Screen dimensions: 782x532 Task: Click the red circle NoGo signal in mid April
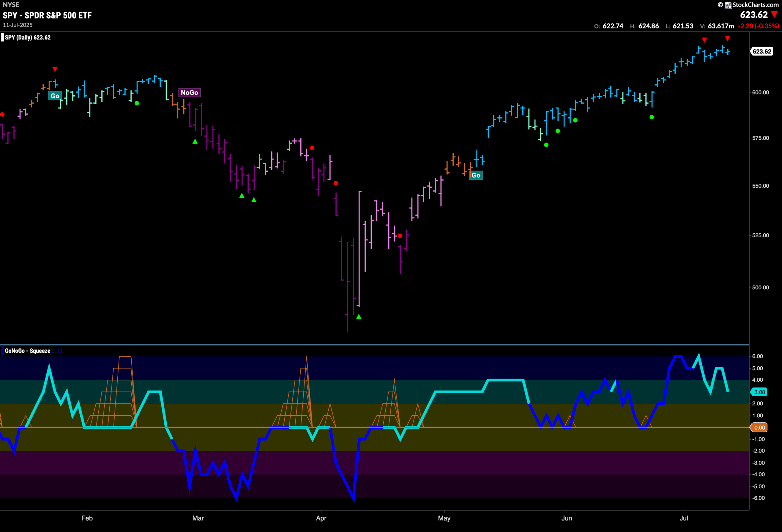tap(400, 236)
